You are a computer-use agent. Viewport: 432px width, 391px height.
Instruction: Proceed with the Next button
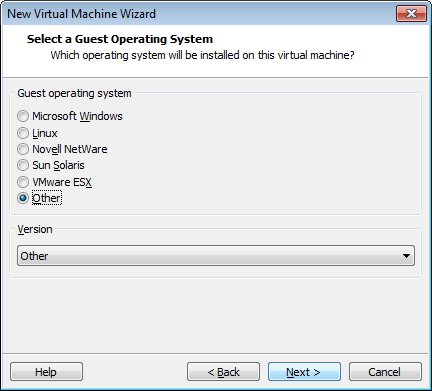(x=304, y=372)
